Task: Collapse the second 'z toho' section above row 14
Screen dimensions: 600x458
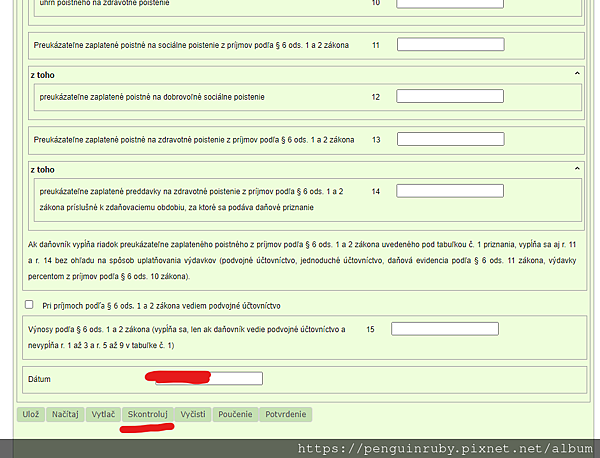Action: point(577,168)
